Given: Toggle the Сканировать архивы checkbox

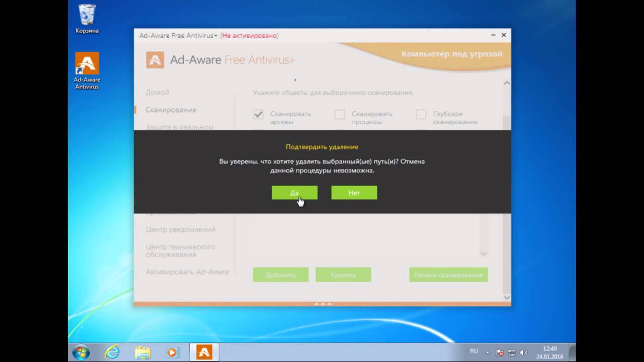Looking at the screenshot, I should tap(258, 114).
